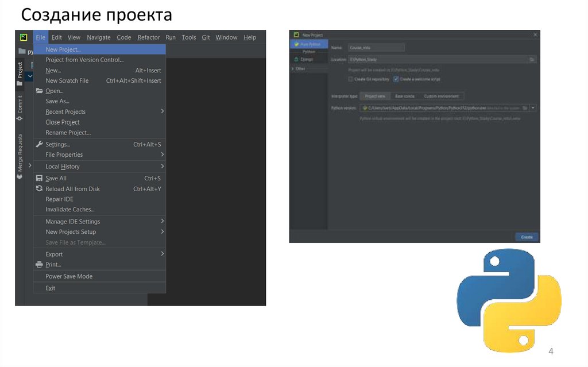The image size is (588, 367).
Task: Choose Exit from the File menu
Action: (99, 288)
